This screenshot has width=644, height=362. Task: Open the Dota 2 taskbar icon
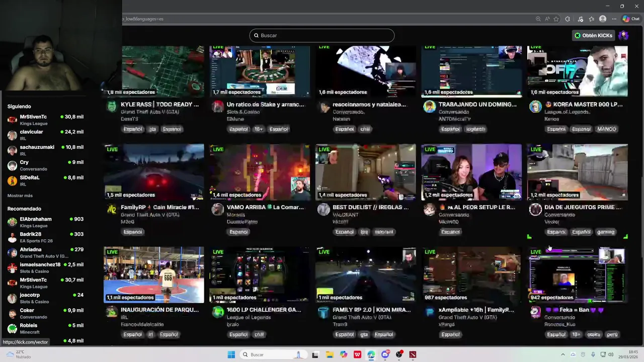coord(413,354)
